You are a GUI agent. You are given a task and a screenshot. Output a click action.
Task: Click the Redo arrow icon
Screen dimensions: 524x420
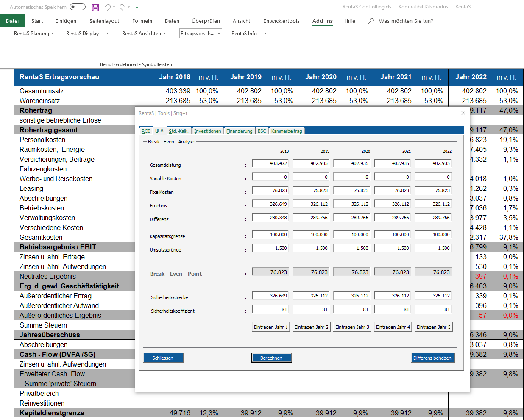tap(122, 7)
